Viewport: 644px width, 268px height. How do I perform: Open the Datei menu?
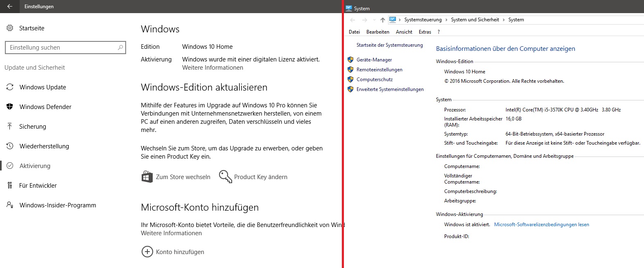pyautogui.click(x=354, y=32)
